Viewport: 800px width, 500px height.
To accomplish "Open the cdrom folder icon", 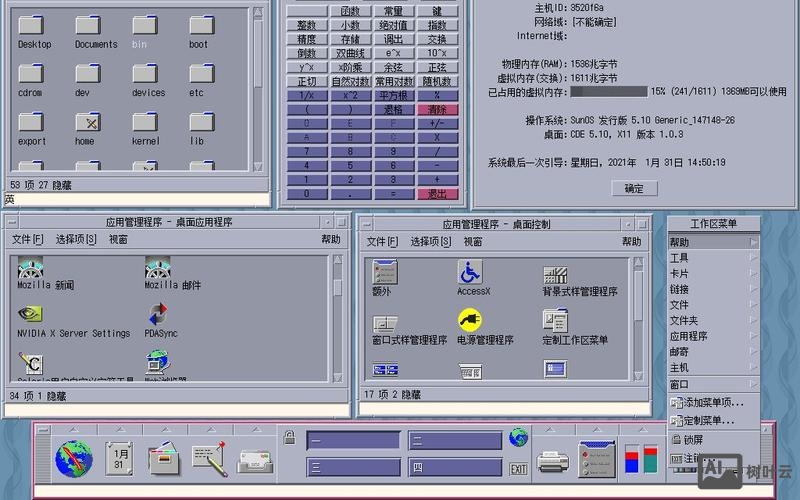I will (x=31, y=74).
